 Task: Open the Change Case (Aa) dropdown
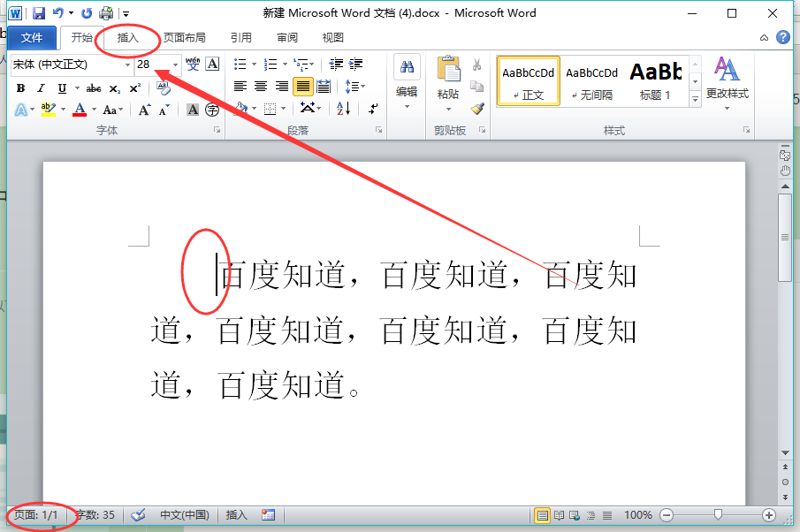click(113, 110)
